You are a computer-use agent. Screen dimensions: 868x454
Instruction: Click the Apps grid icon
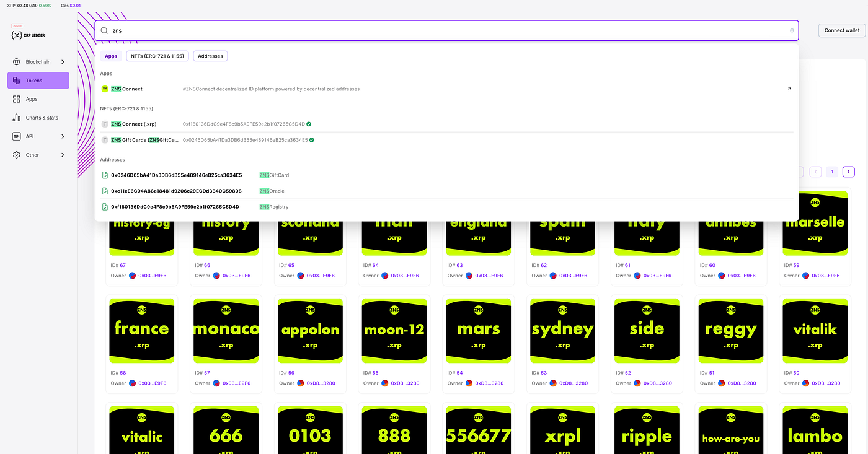[x=17, y=99]
